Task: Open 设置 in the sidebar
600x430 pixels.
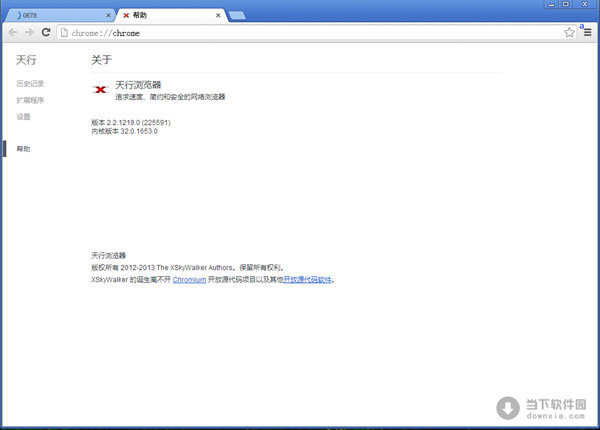Action: pyautogui.click(x=23, y=117)
